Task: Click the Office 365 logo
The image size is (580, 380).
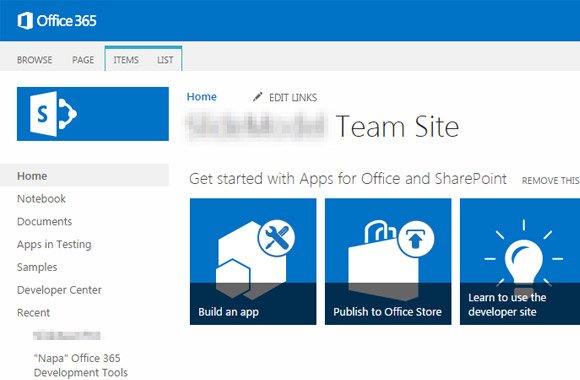Action: coord(57,21)
